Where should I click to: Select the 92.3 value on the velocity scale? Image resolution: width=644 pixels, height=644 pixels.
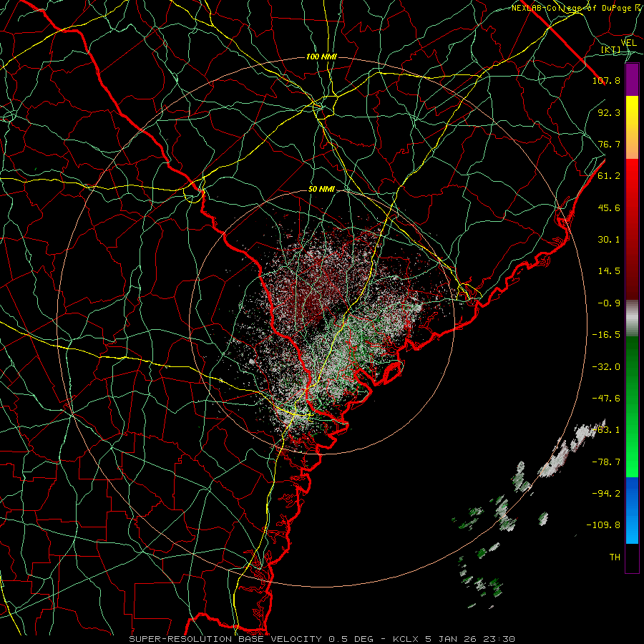(x=609, y=112)
